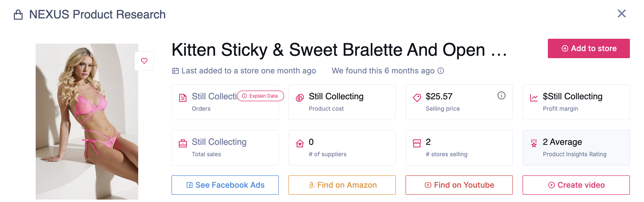Click the Profit margin chart icon
644x202 pixels.
click(x=534, y=98)
